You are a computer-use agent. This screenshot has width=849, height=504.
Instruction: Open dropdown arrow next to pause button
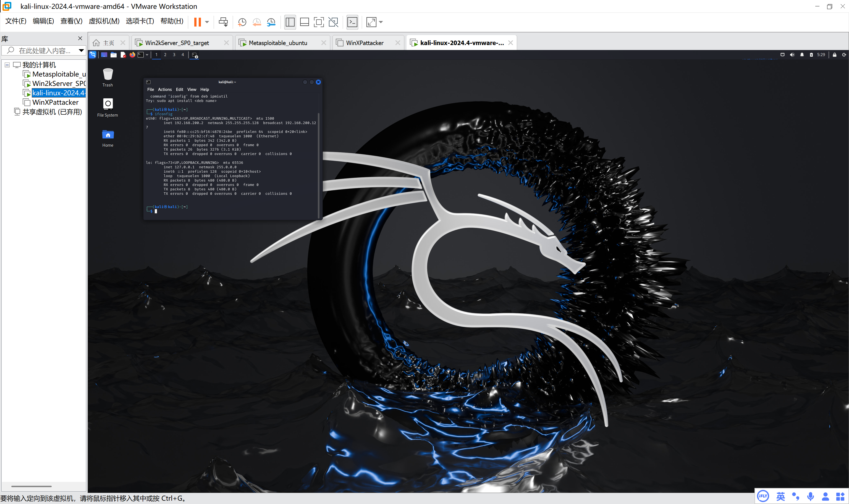(207, 22)
